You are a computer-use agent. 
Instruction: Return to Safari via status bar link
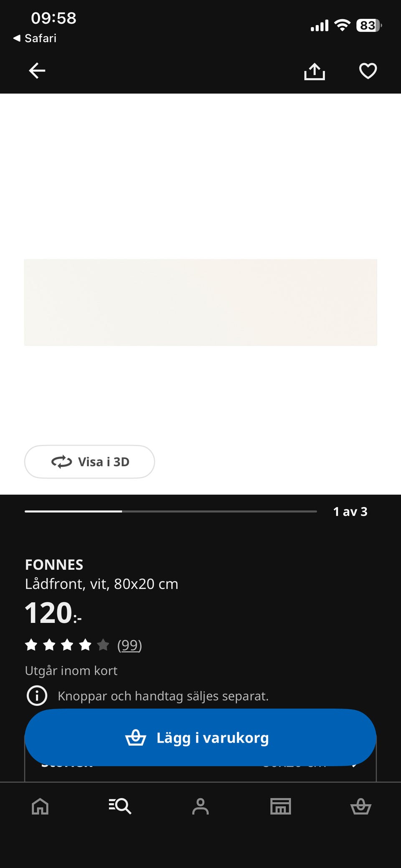click(x=35, y=38)
